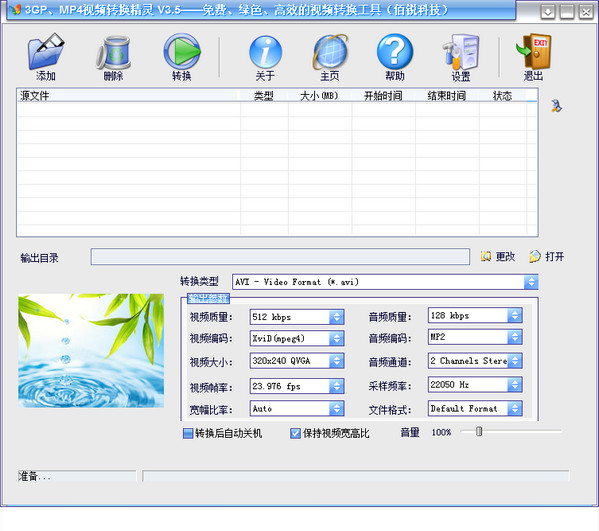Click the 状态 column header
Viewport: 599px width, 531px height.
click(503, 96)
